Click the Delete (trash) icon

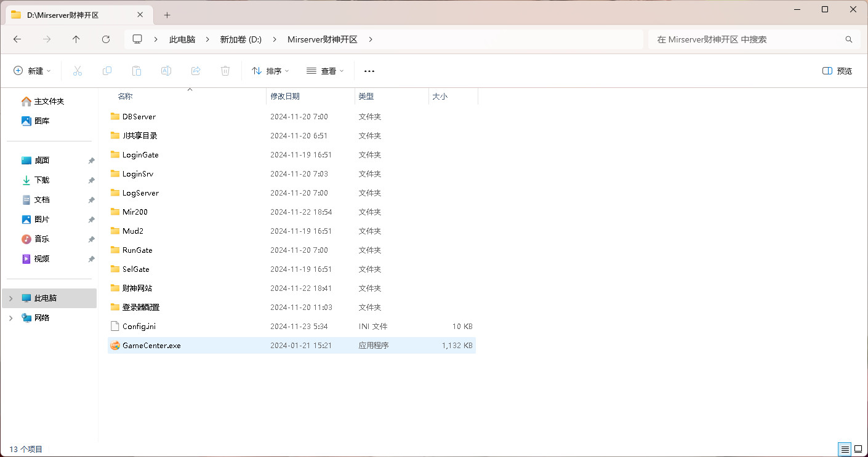click(x=225, y=71)
